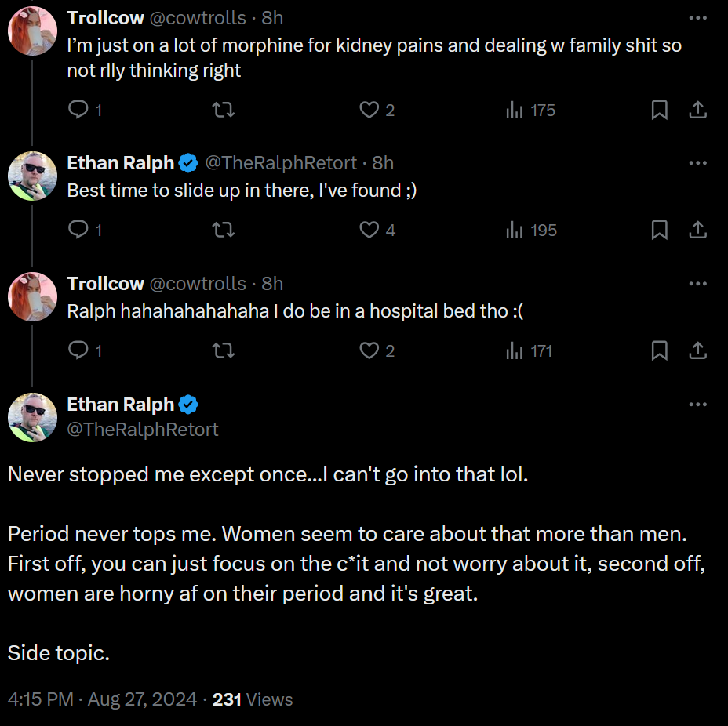Reply to Trollcow's morphine tweet
The image size is (728, 726).
pos(85,110)
